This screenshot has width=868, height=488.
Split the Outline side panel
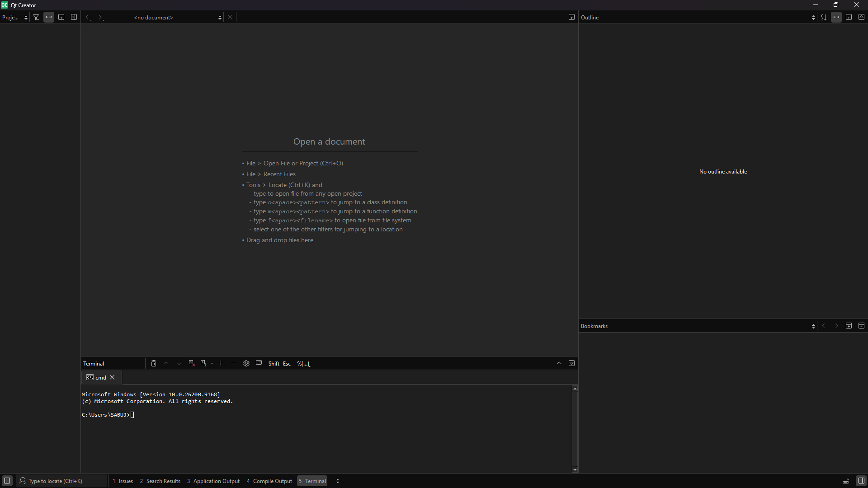[x=849, y=17]
